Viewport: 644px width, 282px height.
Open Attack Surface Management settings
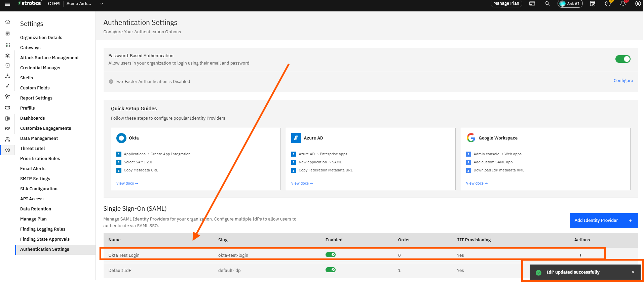(x=49, y=57)
